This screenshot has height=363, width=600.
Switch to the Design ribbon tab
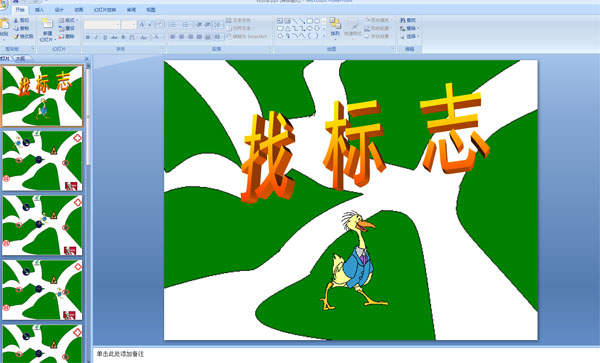59,10
